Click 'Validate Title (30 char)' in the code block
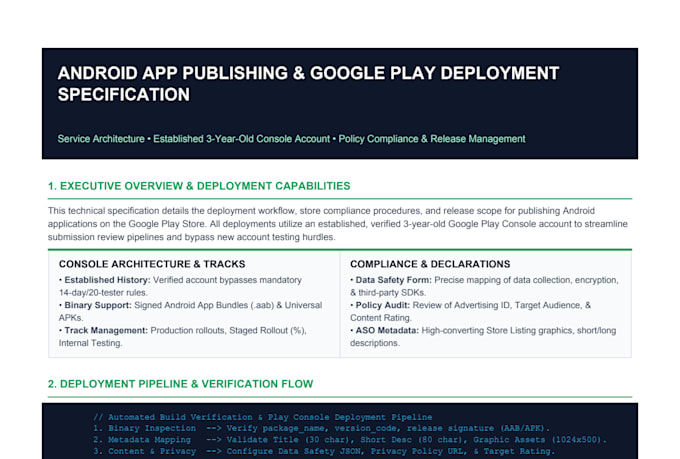This screenshot has height=459, width=680. click(x=291, y=439)
